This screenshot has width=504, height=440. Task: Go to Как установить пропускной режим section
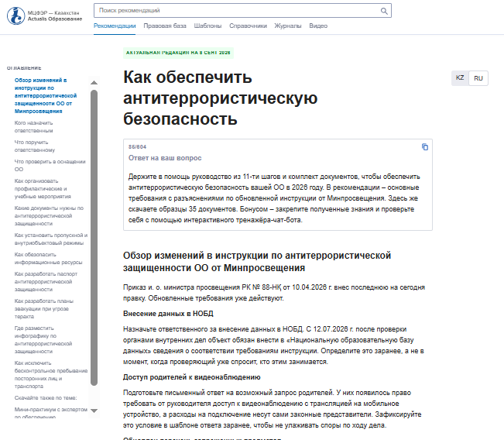pos(51,239)
